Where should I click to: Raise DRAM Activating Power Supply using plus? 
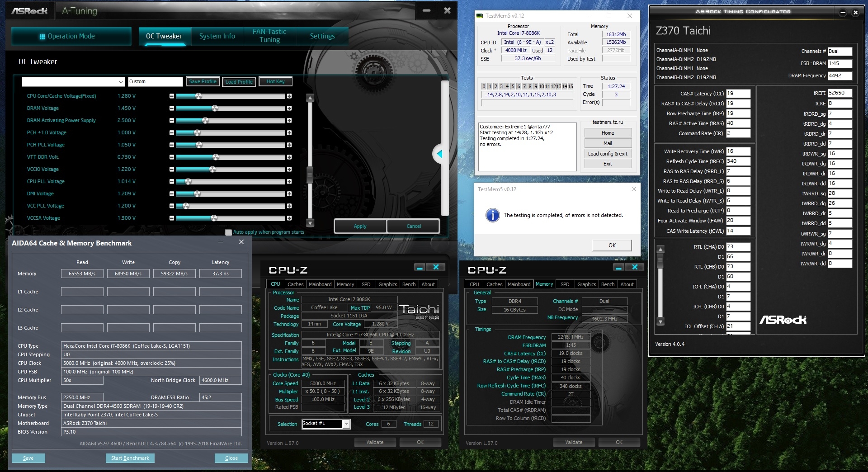[x=289, y=121]
